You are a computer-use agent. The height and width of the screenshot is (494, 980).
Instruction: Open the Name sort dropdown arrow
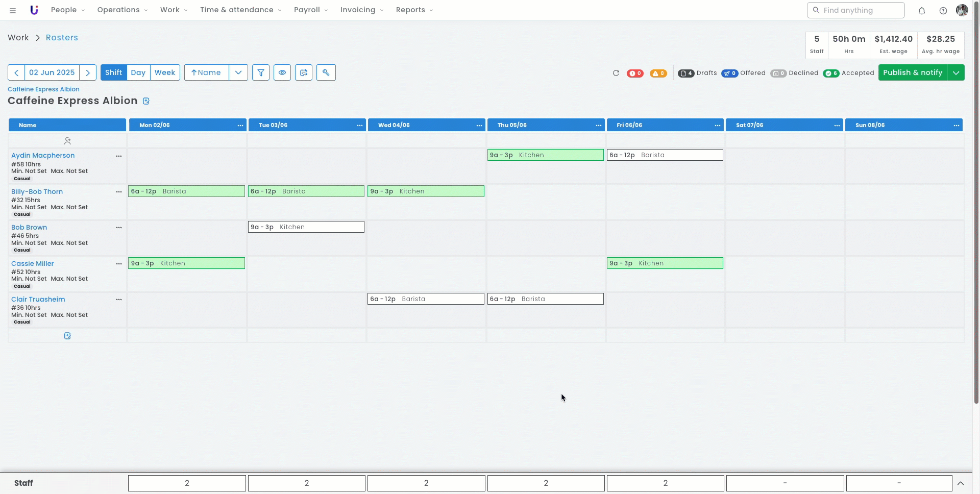[238, 72]
